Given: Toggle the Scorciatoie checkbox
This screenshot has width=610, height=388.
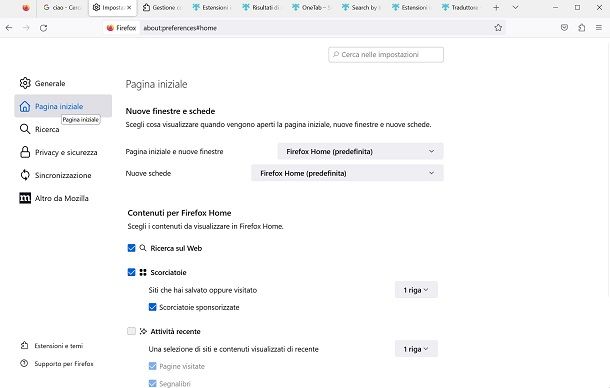Looking at the screenshot, I should [x=131, y=272].
